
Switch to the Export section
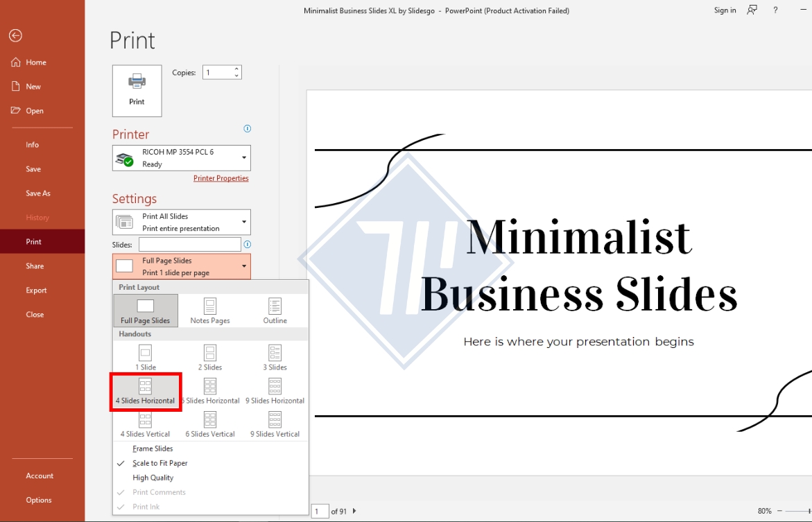tap(36, 290)
